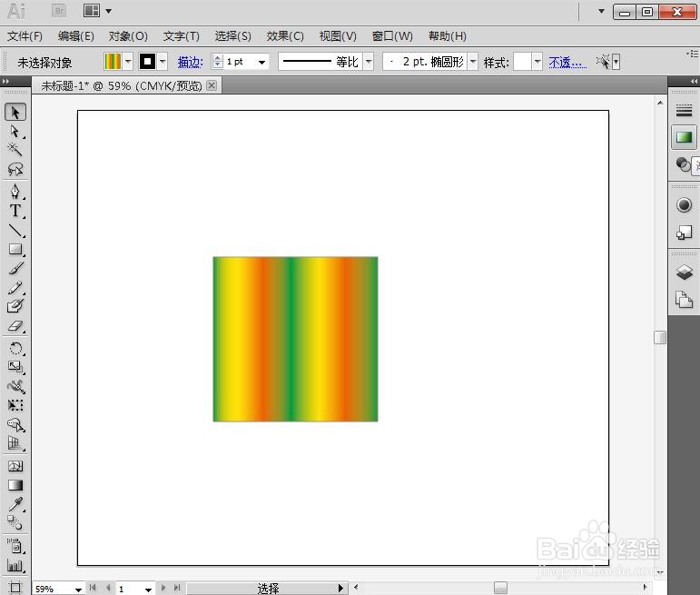Open the 选择(S) menu
Image resolution: width=700 pixels, height=595 pixels.
[x=233, y=36]
